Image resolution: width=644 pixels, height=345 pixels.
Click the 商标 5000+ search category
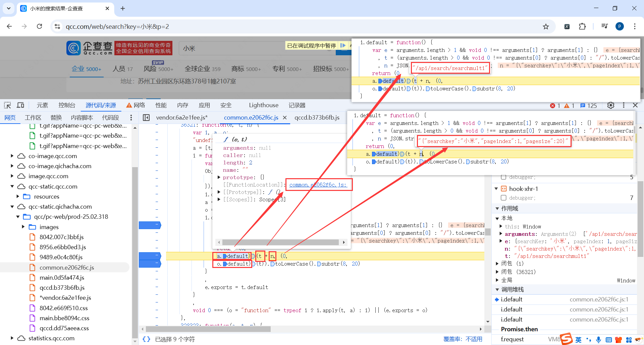(x=246, y=69)
